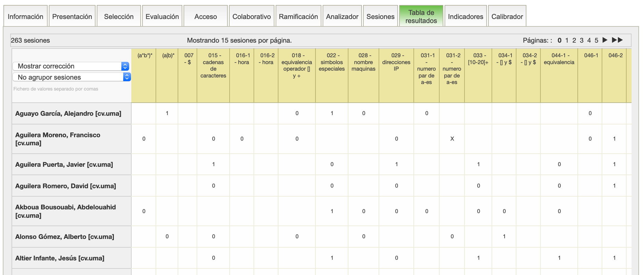This screenshot has width=644, height=275.
Task: Jump to last page with double arrow icon
Action: pyautogui.click(x=617, y=40)
